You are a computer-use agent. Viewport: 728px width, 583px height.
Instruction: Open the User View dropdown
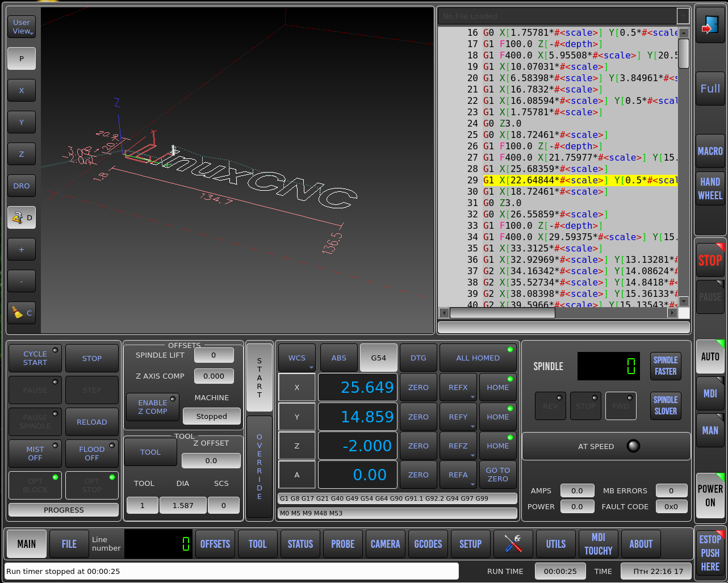(x=22, y=27)
